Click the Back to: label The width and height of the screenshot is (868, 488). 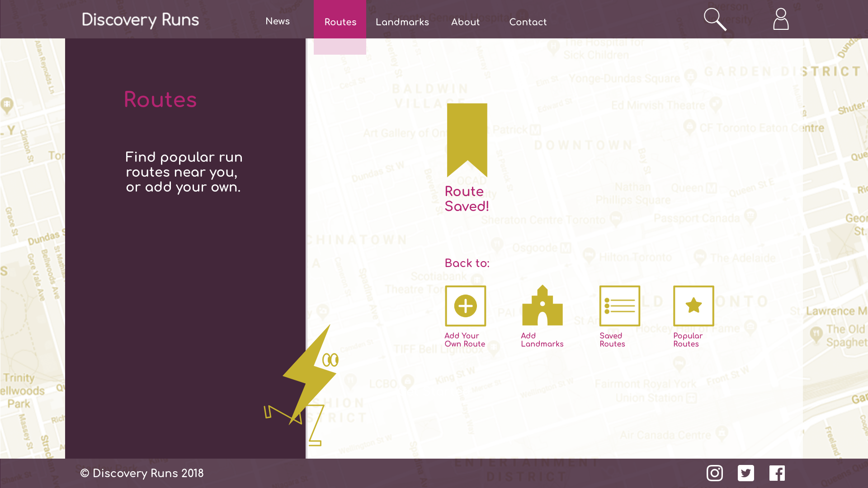pyautogui.click(x=467, y=263)
